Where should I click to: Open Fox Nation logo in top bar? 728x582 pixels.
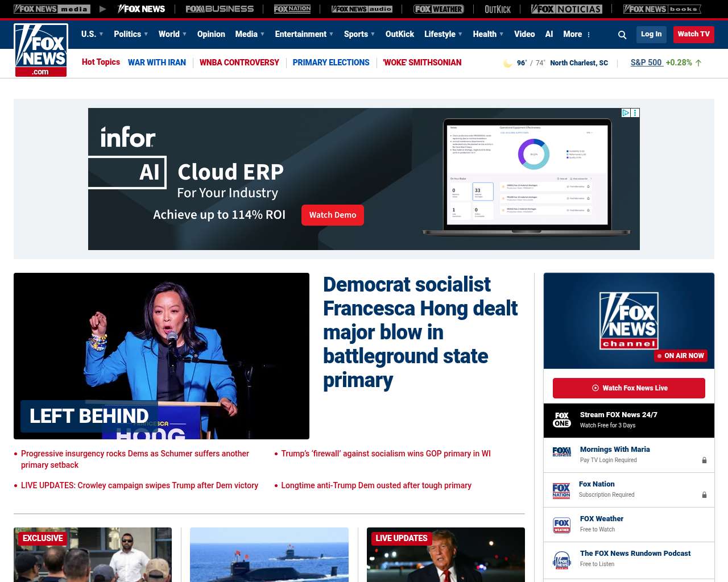pyautogui.click(x=292, y=9)
